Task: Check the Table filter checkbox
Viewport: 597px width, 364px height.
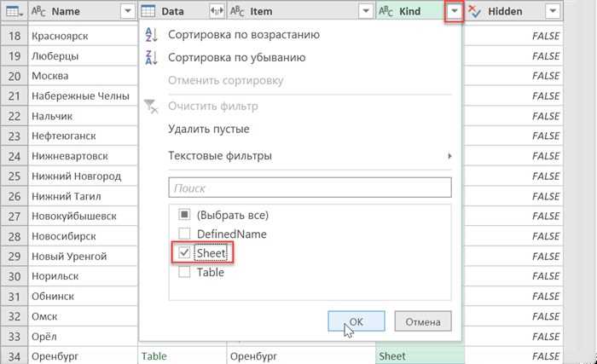Action: pyautogui.click(x=184, y=272)
